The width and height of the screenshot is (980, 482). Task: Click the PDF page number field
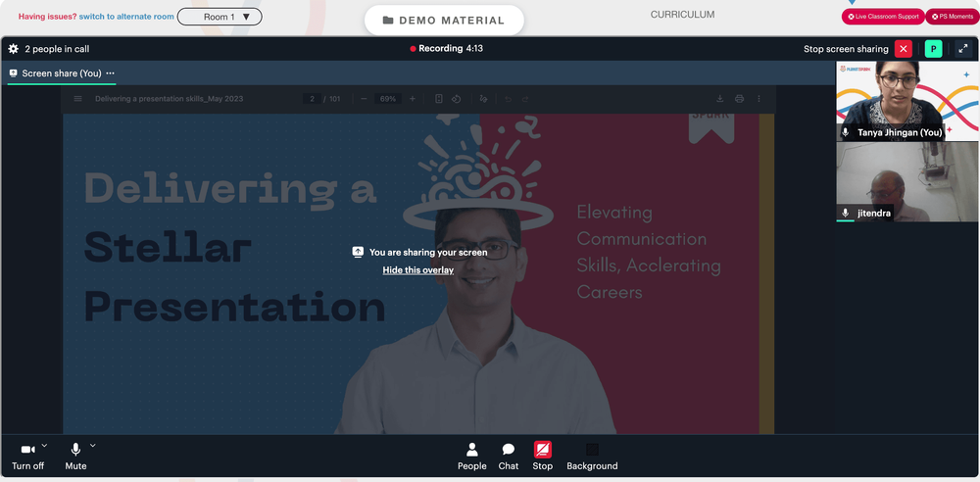click(312, 99)
